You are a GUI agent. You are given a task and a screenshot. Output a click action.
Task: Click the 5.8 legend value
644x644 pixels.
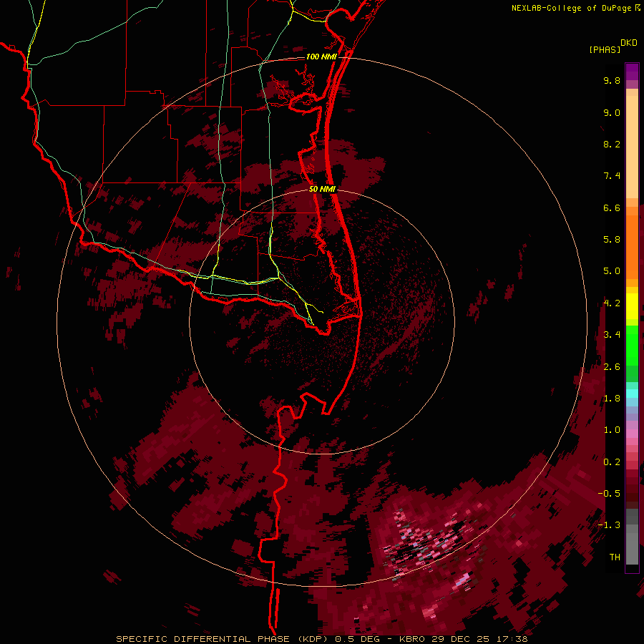click(612, 239)
